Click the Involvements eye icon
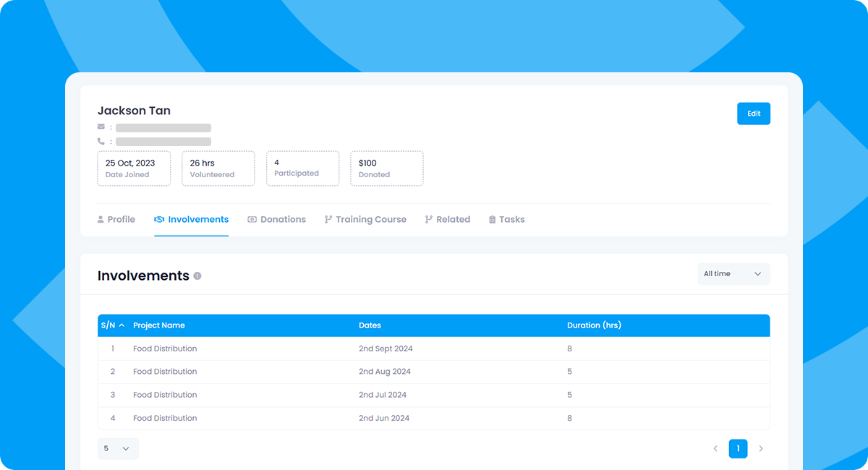Viewport: 868px width, 470px height. 158,219
